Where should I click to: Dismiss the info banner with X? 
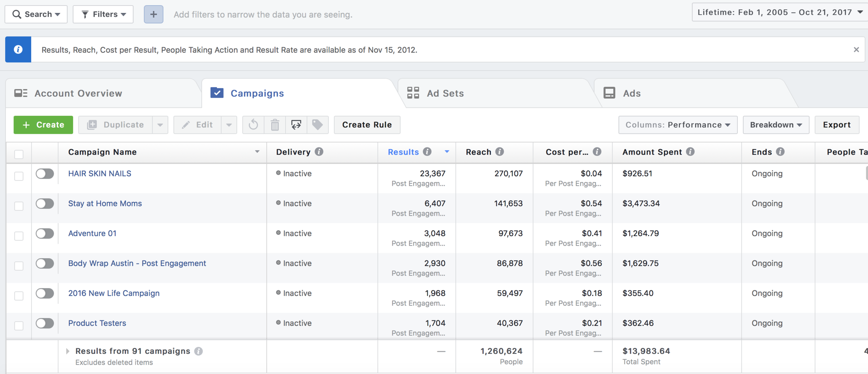click(856, 50)
